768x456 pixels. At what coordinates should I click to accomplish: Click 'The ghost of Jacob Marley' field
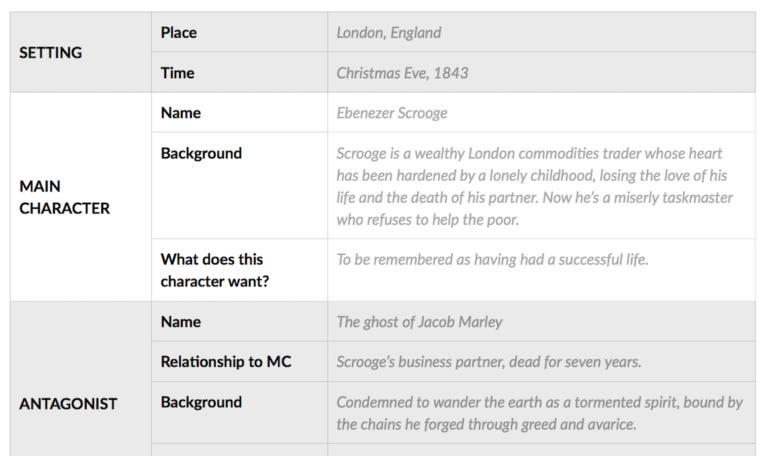pyautogui.click(x=419, y=322)
